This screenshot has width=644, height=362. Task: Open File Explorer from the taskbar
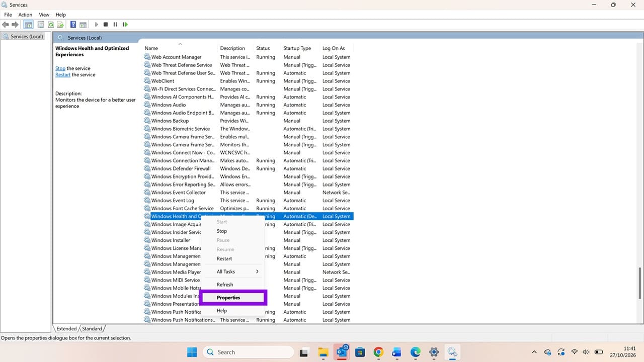323,352
